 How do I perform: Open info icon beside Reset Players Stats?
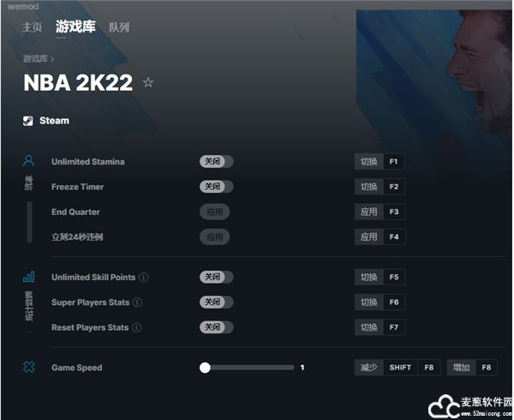(137, 327)
